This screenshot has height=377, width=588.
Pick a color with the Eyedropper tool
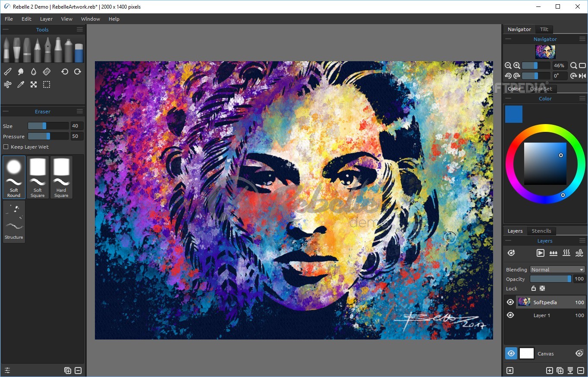pos(21,84)
